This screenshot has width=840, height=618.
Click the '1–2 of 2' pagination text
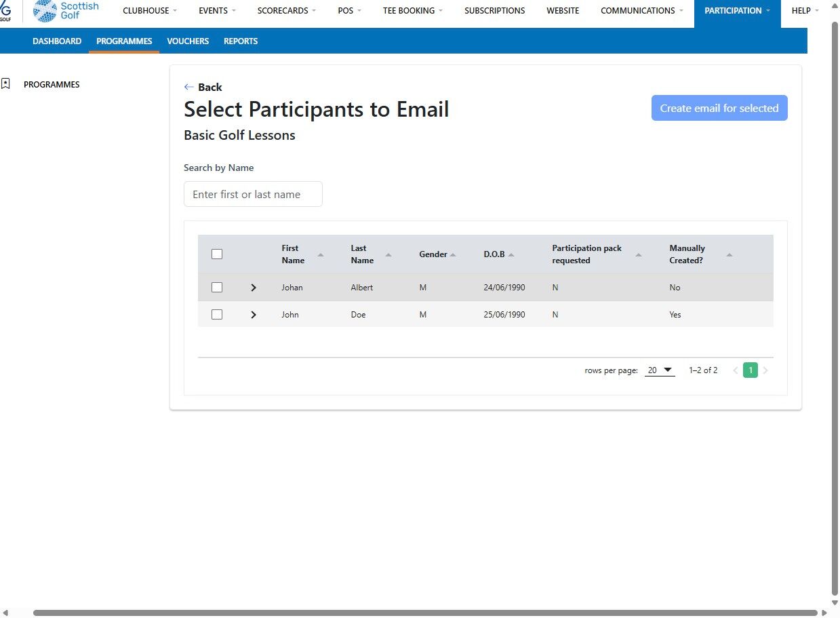703,370
